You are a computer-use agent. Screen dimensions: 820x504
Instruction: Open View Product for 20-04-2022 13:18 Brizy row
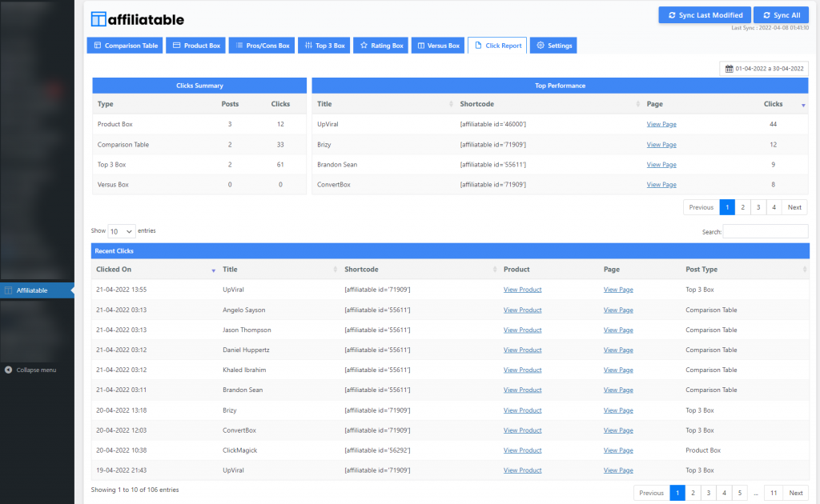522,410
